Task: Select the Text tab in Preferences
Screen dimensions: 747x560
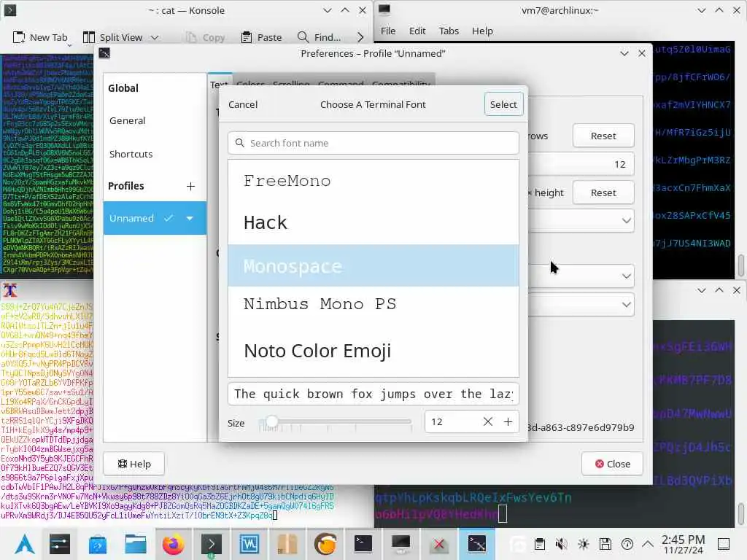Action: pyautogui.click(x=219, y=83)
